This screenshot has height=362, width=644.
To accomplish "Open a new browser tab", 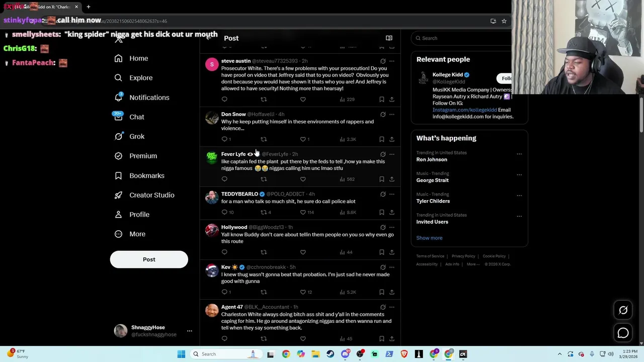I will (x=89, y=7).
